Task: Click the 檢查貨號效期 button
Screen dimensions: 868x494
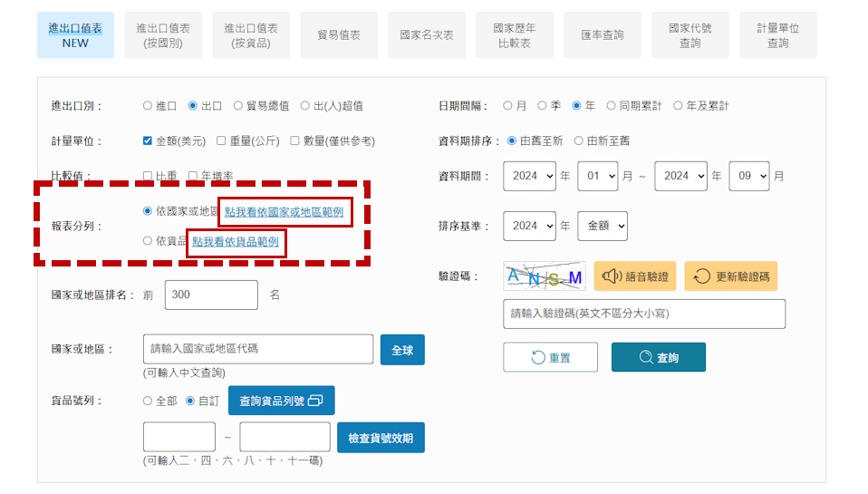Action: click(381, 438)
